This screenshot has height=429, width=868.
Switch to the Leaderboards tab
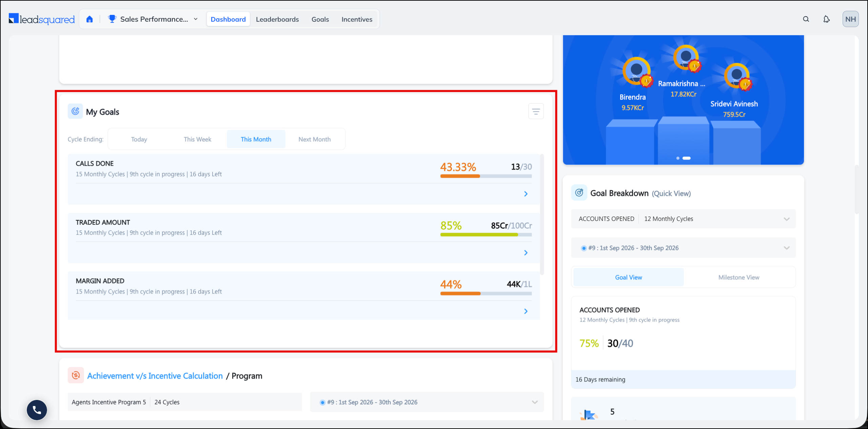pyautogui.click(x=277, y=19)
